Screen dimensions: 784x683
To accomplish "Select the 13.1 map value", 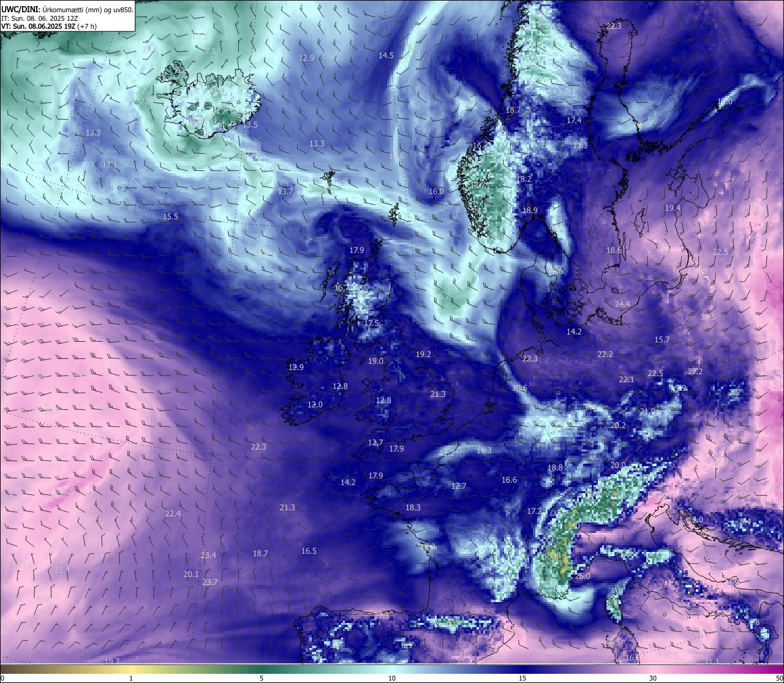I will pyautogui.click(x=110, y=164).
